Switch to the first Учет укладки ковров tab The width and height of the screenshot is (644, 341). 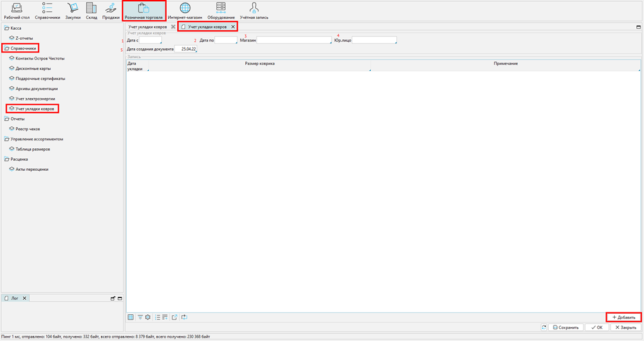(x=148, y=27)
